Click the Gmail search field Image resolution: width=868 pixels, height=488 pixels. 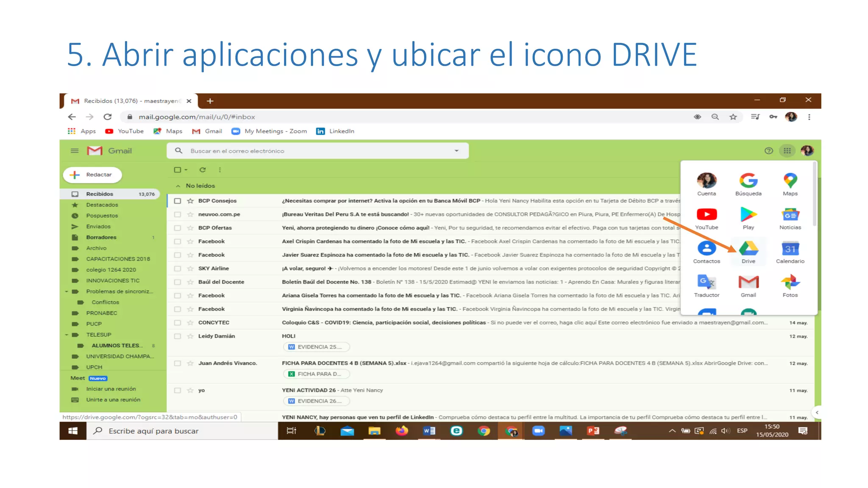(x=318, y=151)
